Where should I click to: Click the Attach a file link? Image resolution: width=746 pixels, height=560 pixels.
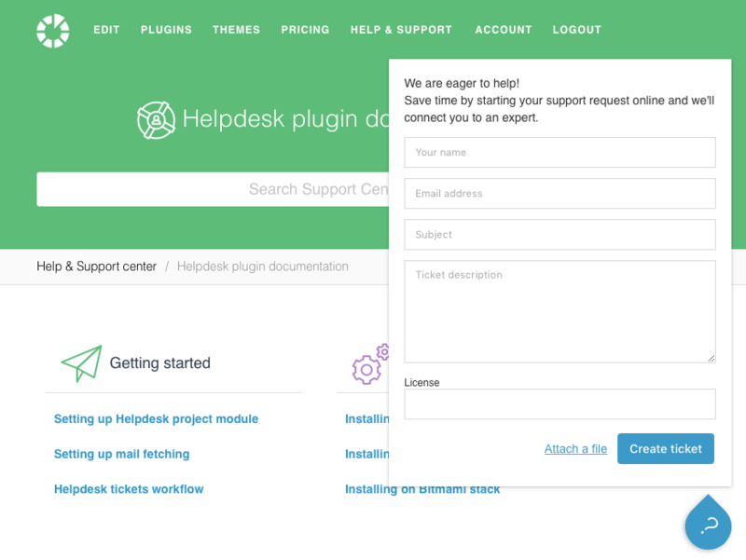(575, 448)
